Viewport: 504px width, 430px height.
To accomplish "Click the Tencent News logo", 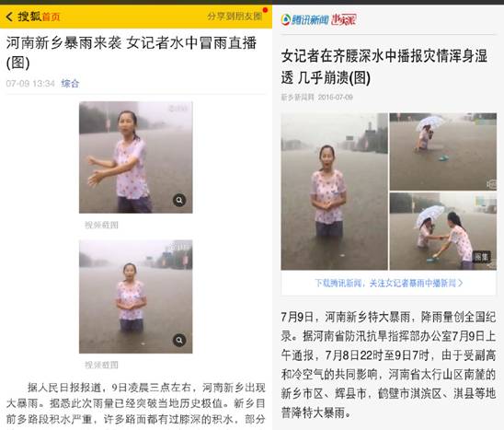I will pos(304,20).
